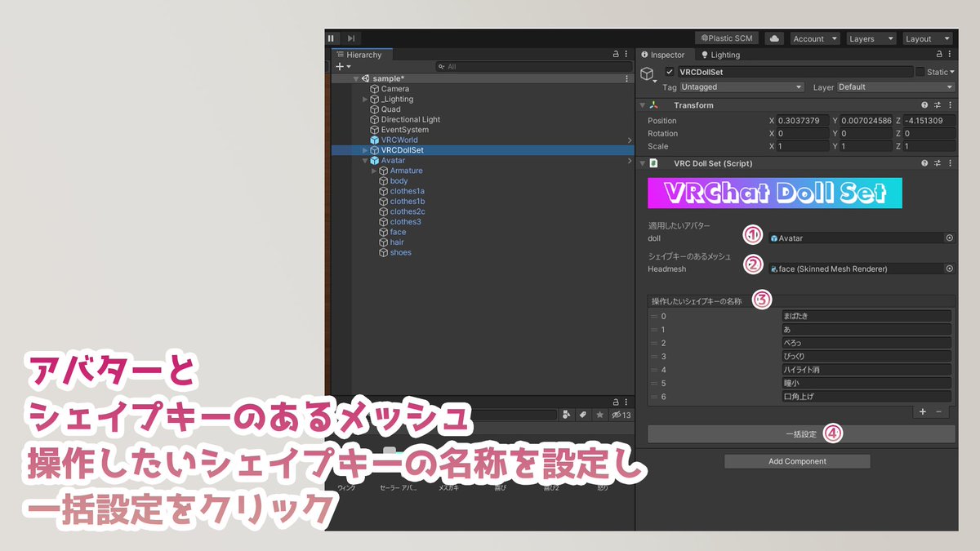Select Camera in the Hierarchy
The height and width of the screenshot is (551, 980).
click(x=395, y=89)
